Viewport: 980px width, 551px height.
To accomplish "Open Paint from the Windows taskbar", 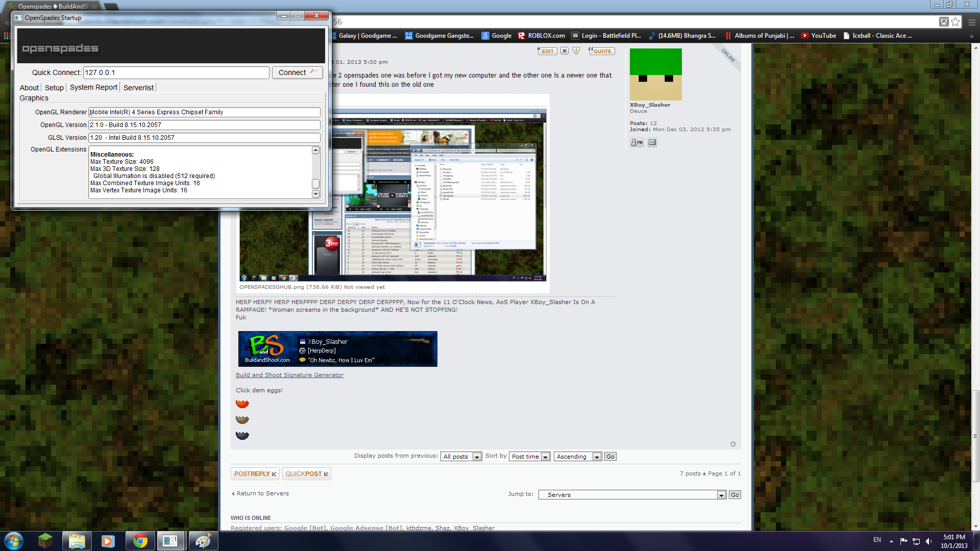I will pos(203,541).
